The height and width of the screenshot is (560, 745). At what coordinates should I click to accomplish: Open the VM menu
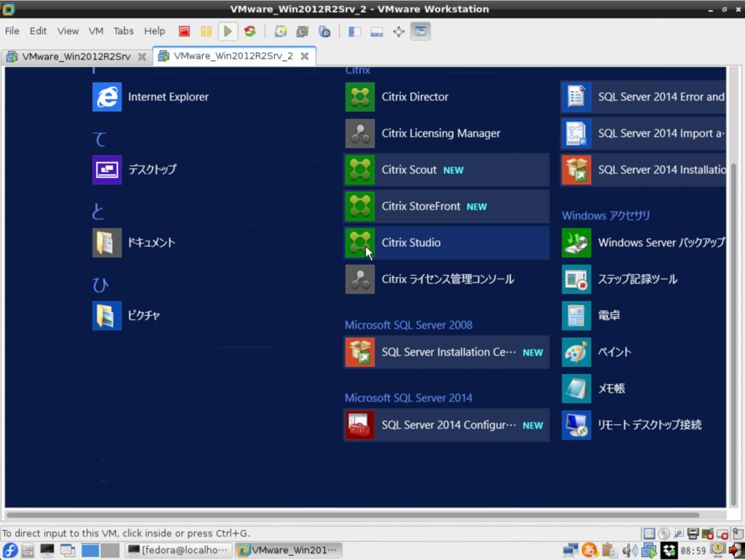pyautogui.click(x=96, y=31)
